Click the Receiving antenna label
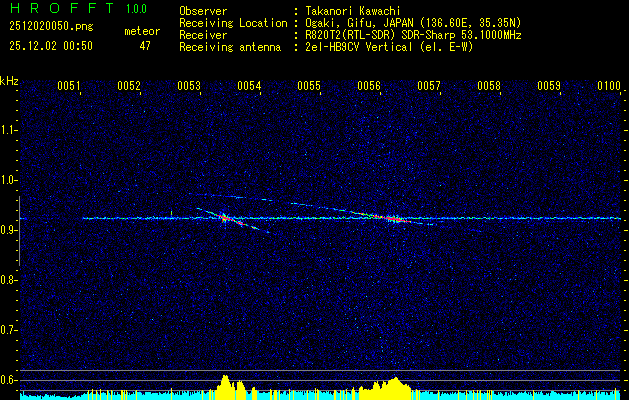This screenshot has height=400, width=629. click(x=230, y=47)
